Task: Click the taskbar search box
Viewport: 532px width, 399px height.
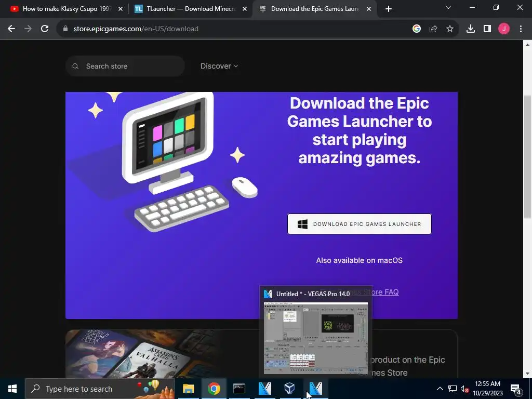Action: [x=100, y=389]
